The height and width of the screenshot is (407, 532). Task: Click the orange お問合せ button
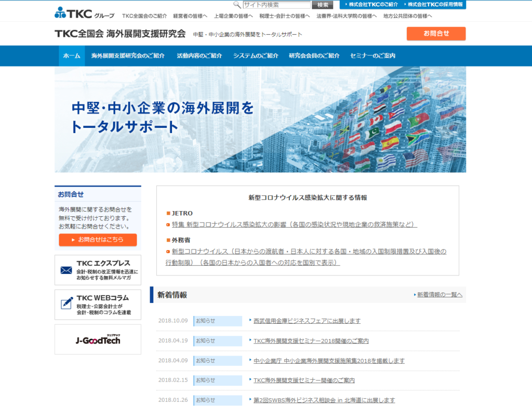pyautogui.click(x=436, y=33)
